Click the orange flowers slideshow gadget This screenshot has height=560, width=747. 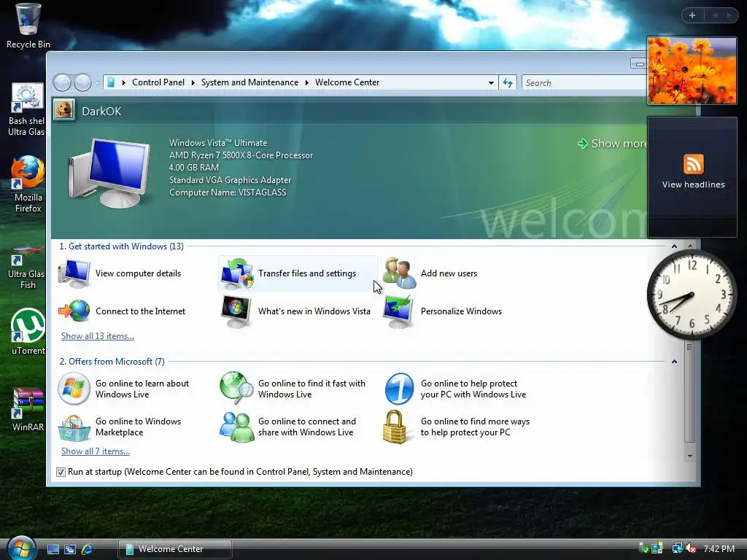692,71
